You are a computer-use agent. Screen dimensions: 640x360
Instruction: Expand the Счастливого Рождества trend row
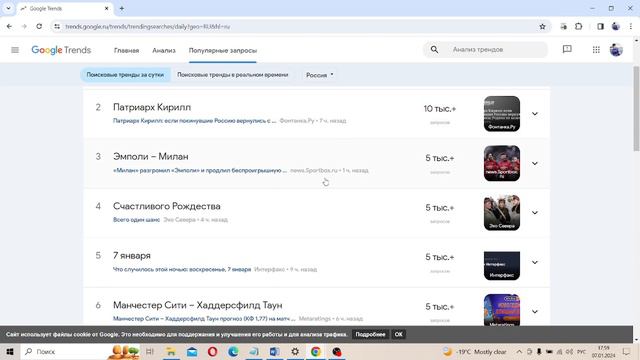coord(535,213)
